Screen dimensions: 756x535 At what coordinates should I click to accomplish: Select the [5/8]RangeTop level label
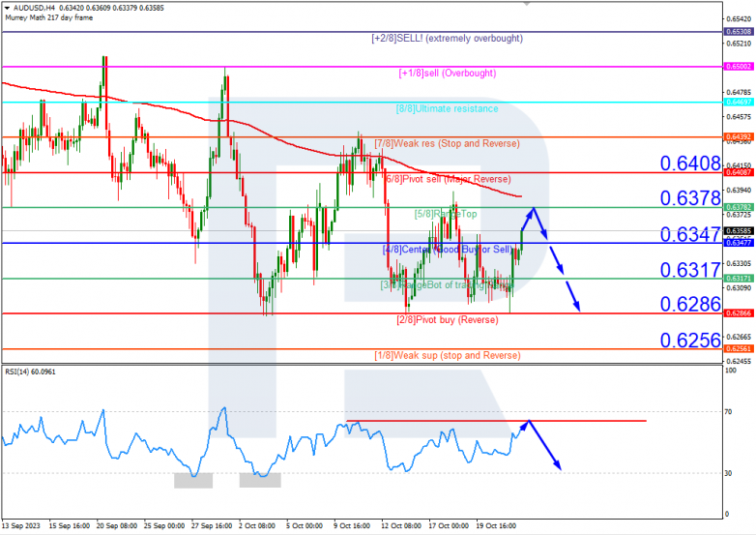pos(446,214)
